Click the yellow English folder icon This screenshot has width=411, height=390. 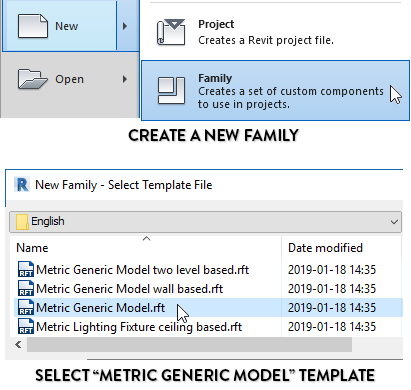pyautogui.click(x=22, y=222)
